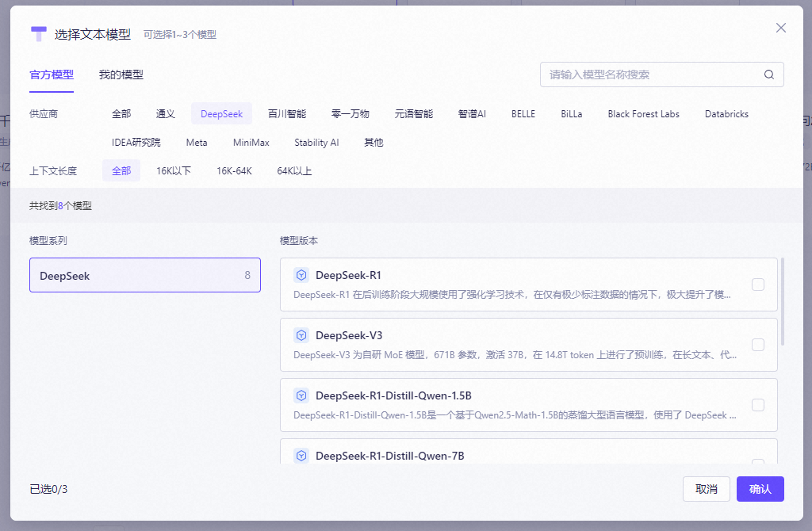This screenshot has height=531, width=812.
Task: Filter supplier by 百川智能
Action: [x=287, y=114]
